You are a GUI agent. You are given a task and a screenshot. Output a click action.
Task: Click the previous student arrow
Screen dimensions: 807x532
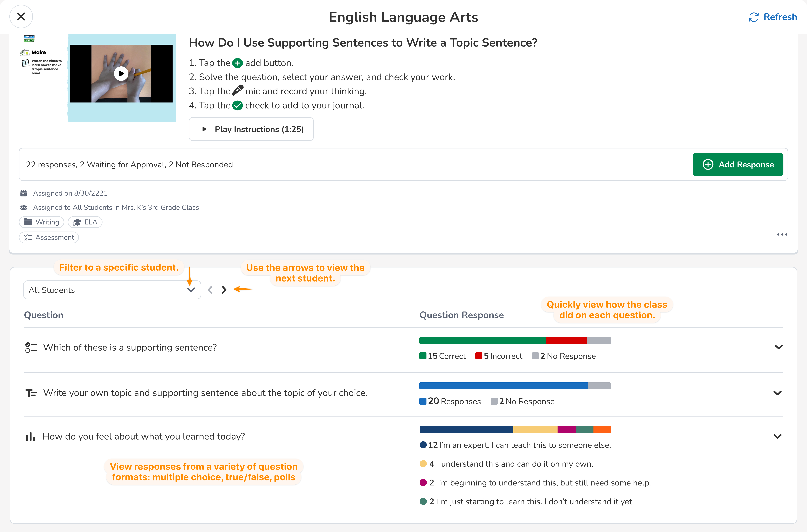(210, 289)
